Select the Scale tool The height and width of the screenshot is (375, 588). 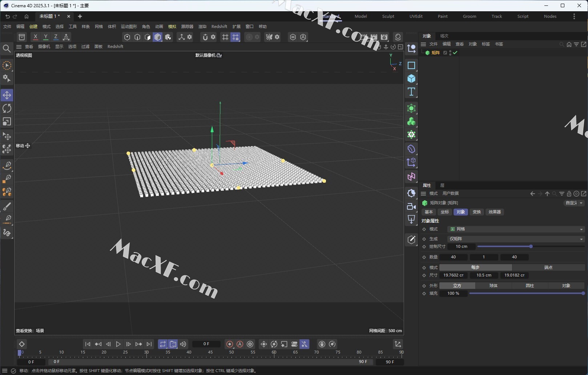(7, 121)
